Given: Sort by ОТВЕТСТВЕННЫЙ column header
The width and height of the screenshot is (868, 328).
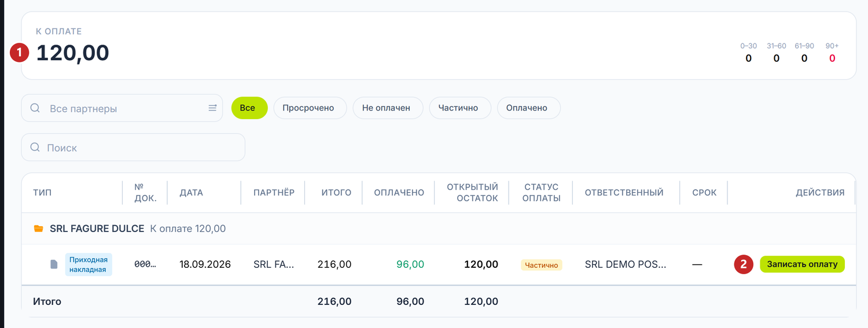Looking at the screenshot, I should click(624, 193).
